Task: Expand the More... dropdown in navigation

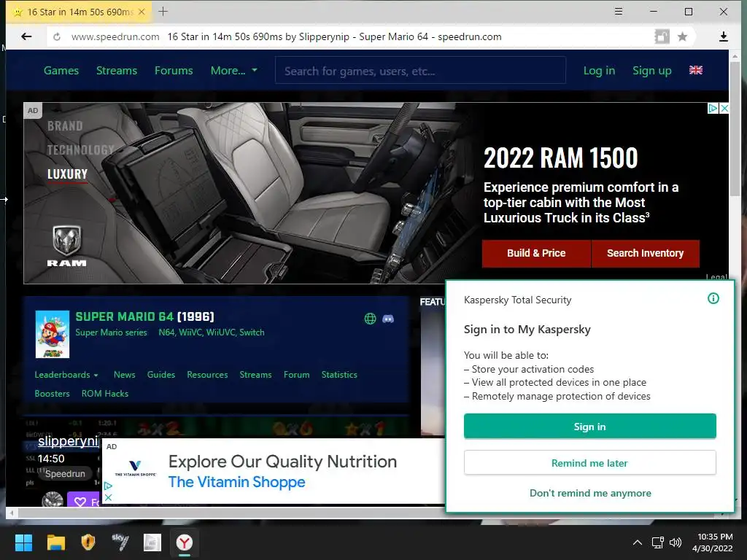Action: 234,71
